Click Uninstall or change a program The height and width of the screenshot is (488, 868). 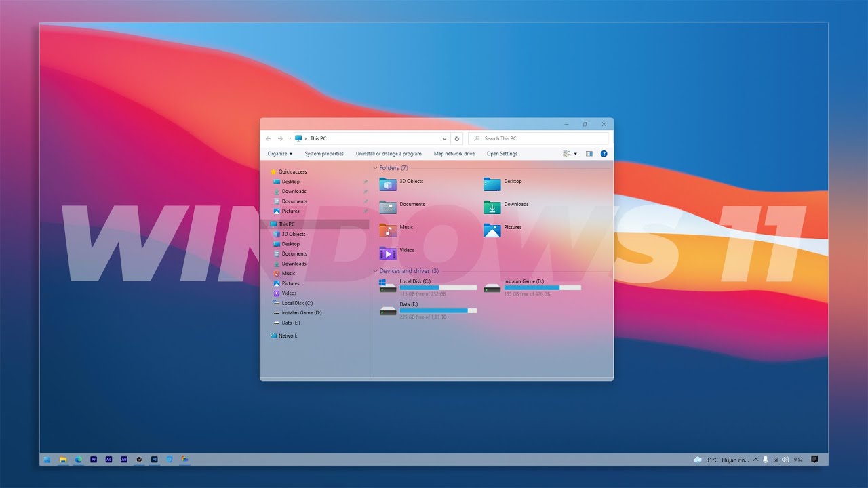(x=389, y=154)
